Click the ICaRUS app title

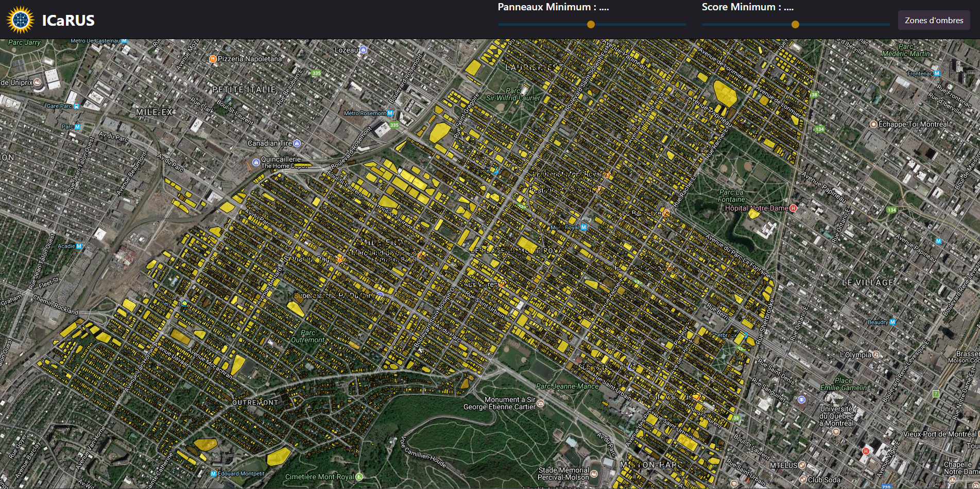68,21
